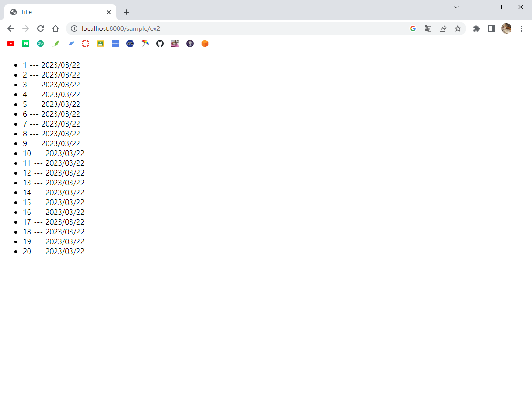Select the Title tab

(56, 12)
